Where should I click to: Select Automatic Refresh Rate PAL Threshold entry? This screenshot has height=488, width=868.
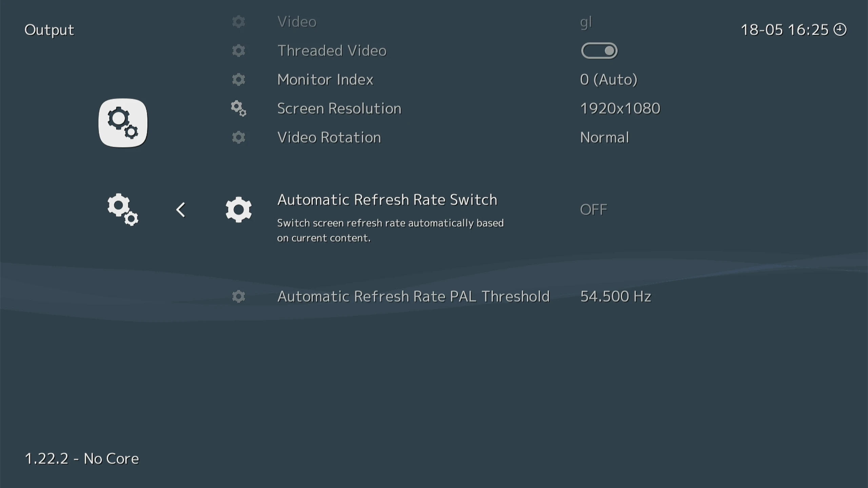(413, 297)
